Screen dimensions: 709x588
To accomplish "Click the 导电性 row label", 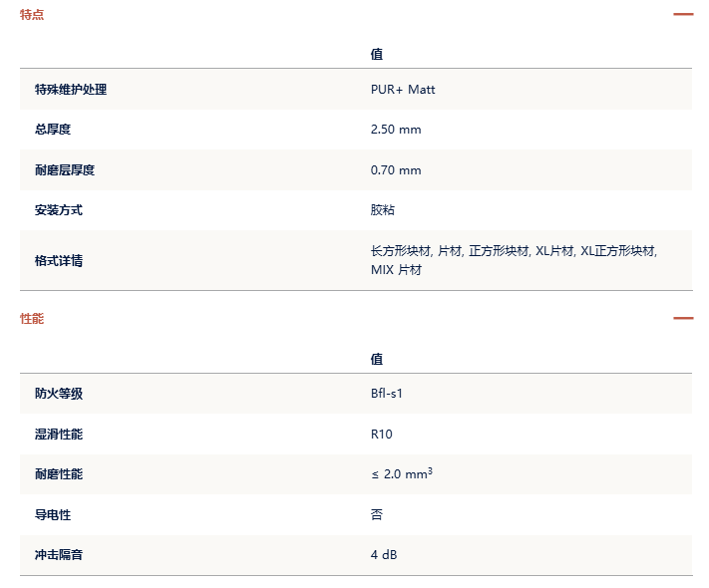I will coord(53,515).
